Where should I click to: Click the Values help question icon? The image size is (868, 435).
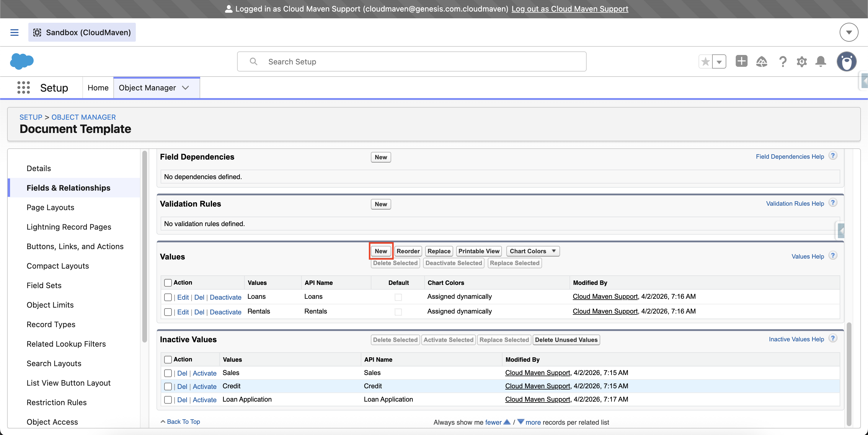833,256
